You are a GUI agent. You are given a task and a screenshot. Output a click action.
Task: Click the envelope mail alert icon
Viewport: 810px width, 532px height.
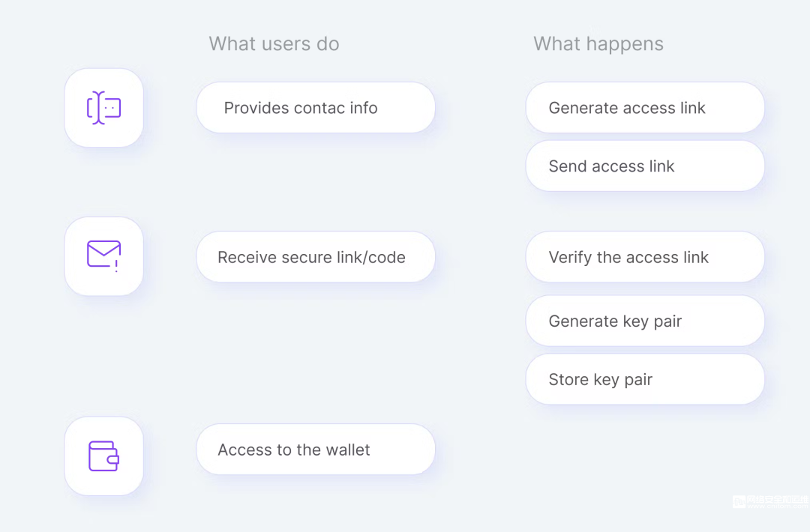103,256
